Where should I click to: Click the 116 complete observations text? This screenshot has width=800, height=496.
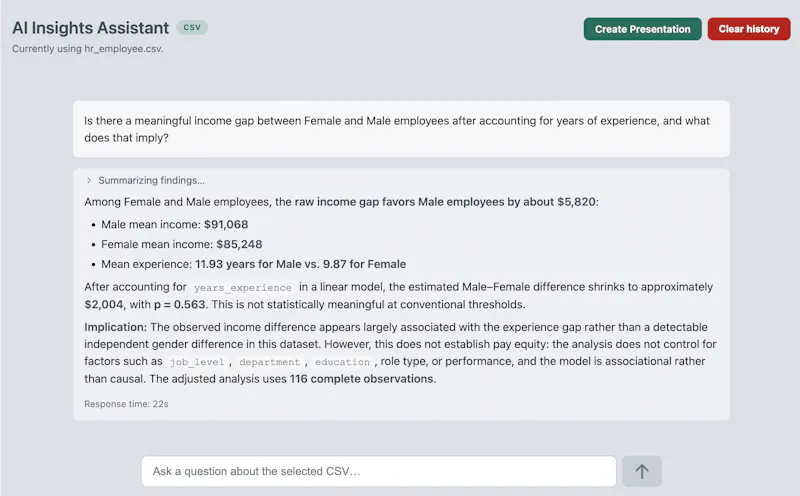coord(362,379)
